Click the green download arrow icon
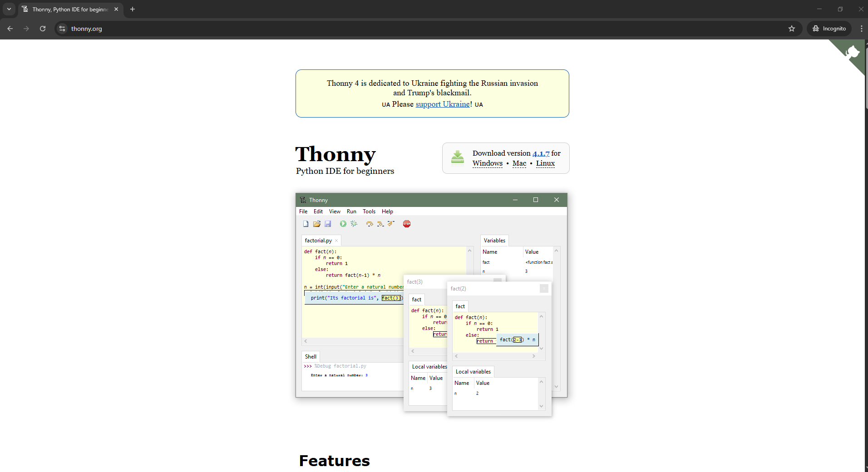868x472 pixels. coord(458,157)
